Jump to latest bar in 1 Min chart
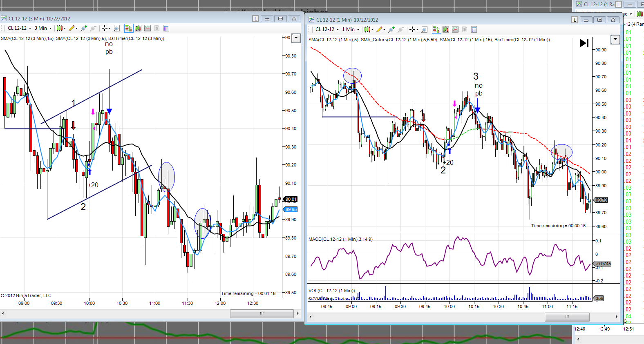This screenshot has width=644, height=344. click(584, 43)
